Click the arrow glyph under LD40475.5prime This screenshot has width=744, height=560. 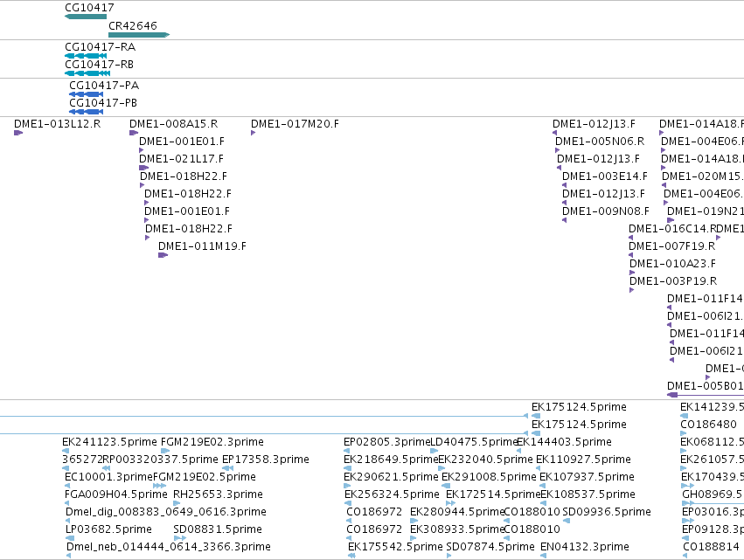(x=435, y=451)
